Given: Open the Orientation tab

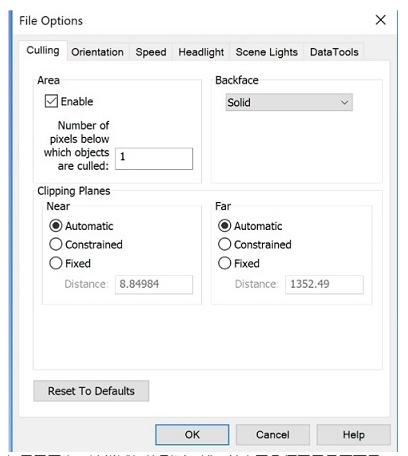Looking at the screenshot, I should [x=97, y=52].
